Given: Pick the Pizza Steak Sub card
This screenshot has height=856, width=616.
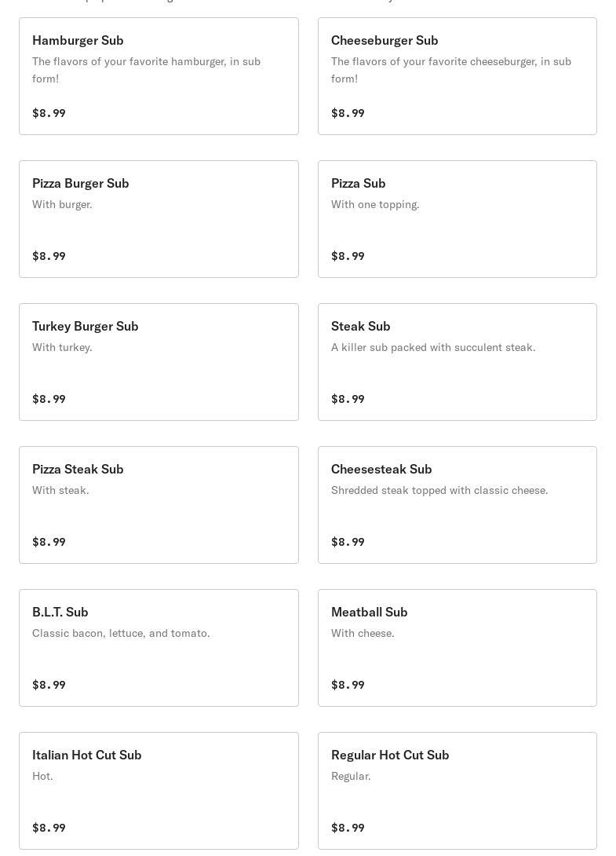Looking at the screenshot, I should (159, 505).
